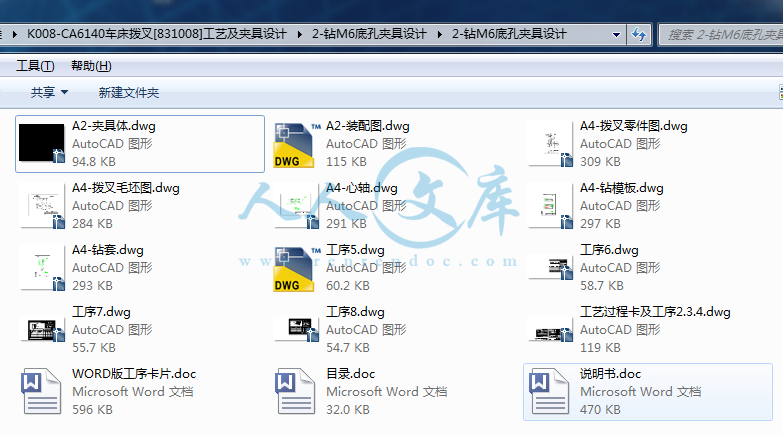Click the file name 工序5.dwg
This screenshot has height=436, width=783.
(355, 250)
